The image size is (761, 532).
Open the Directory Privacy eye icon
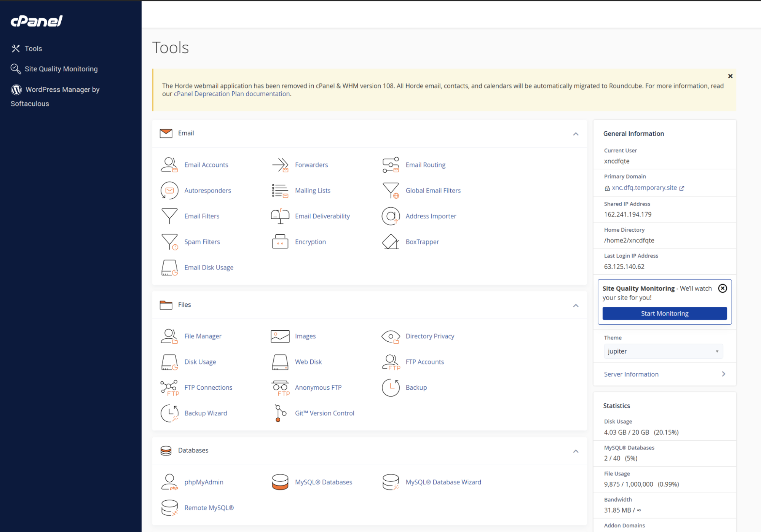[x=391, y=336]
